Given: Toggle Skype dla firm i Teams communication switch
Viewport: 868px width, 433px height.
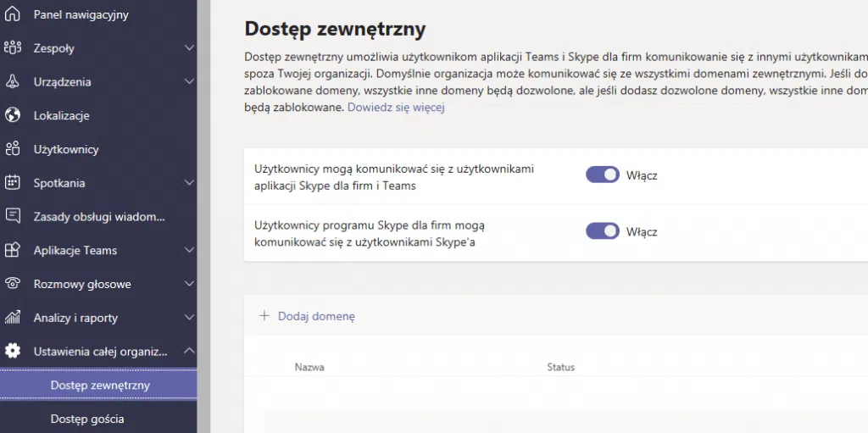Looking at the screenshot, I should [602, 175].
